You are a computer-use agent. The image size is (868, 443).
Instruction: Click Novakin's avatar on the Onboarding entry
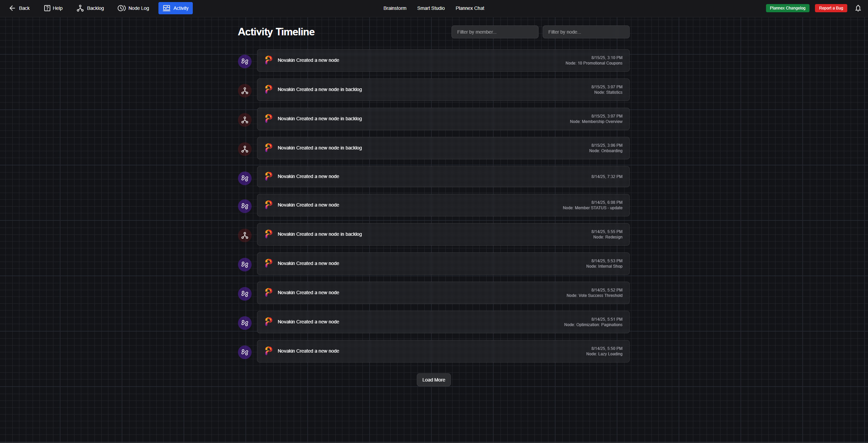(269, 148)
